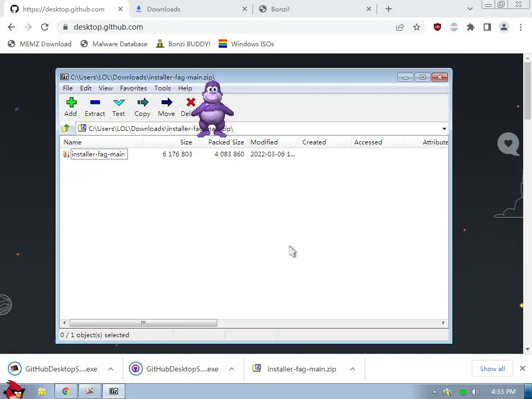532x399 pixels.
Task: Click the Angry Birds start button
Action: 13,390
